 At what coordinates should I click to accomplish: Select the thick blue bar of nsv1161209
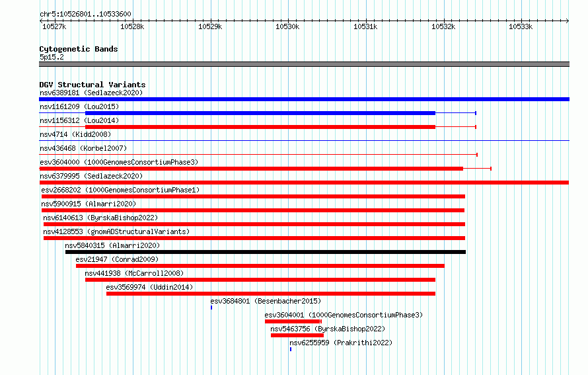pos(260,113)
